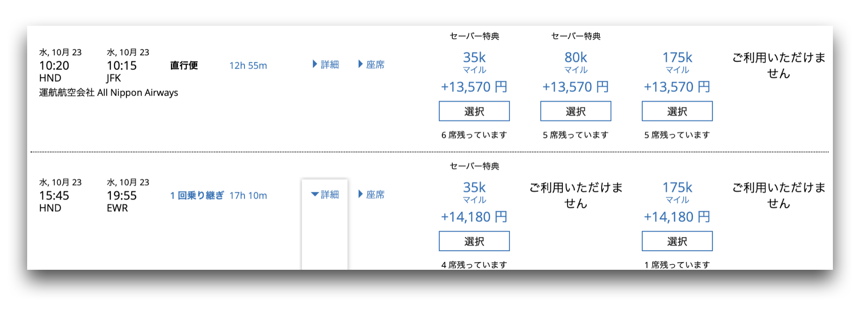This screenshot has width=868, height=311.
Task: Open 座席 for the 10:20 HND flight
Action: (x=371, y=65)
